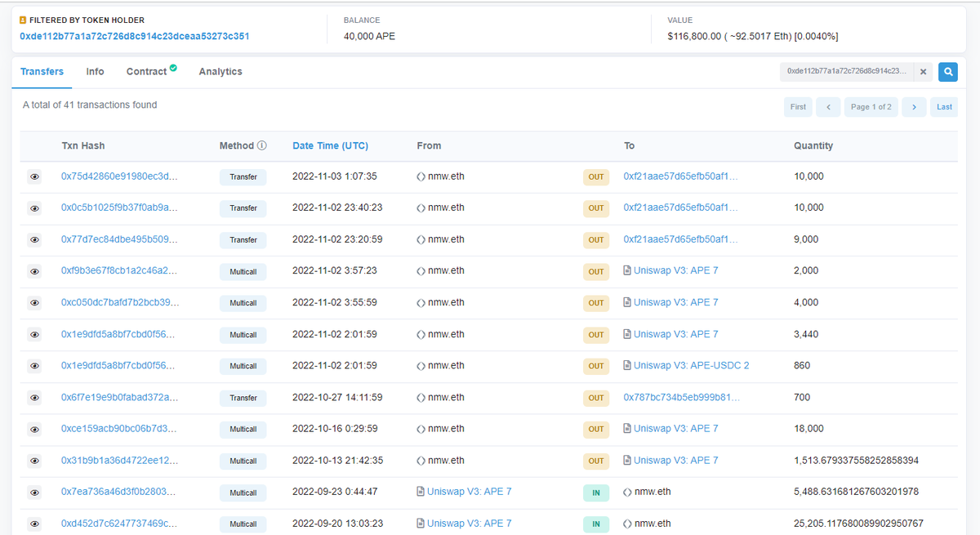Click quantity 18,000
Viewport: 980px width, 535px height.
tap(808, 429)
